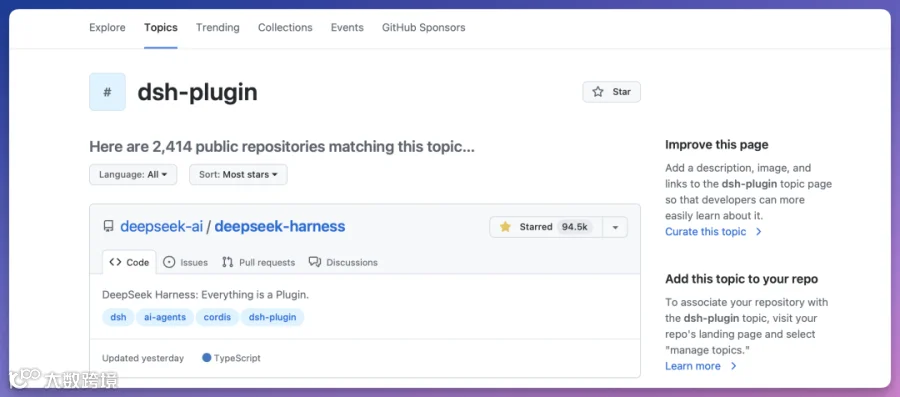Open the Sort: Most stars dropdown
The height and width of the screenshot is (397, 900).
[x=238, y=174]
